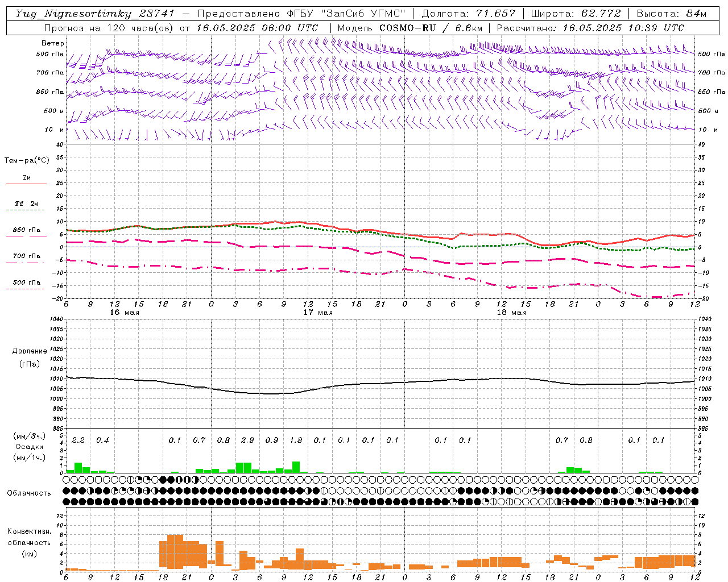The height and width of the screenshot is (582, 728).
Task: Click the (мм/1ч.) precipitation unit label
Action: tap(29, 458)
